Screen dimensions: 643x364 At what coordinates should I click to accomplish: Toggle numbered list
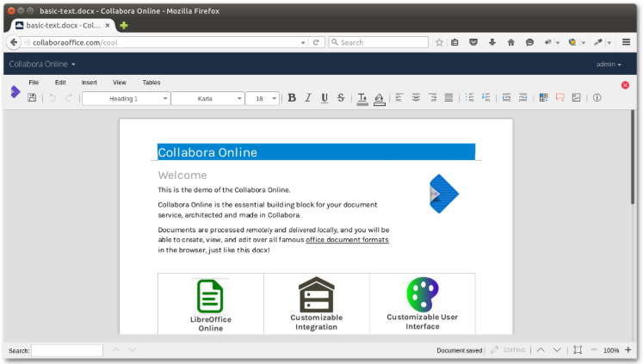[x=486, y=97]
